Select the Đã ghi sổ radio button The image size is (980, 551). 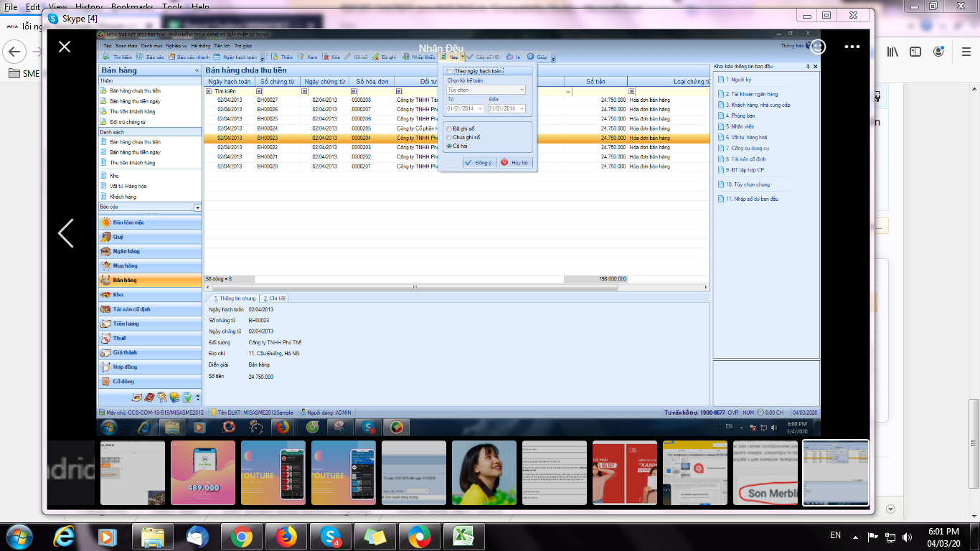pos(449,128)
